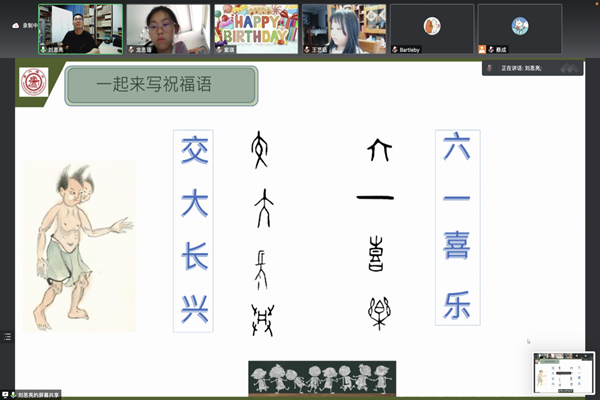The image size is (600, 400).
Task: Click the mic icon on the glasses girl's tile
Action: pyautogui.click(x=131, y=50)
